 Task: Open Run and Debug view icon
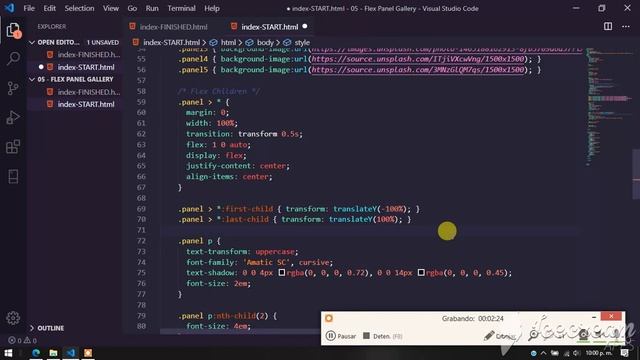pos(13,118)
